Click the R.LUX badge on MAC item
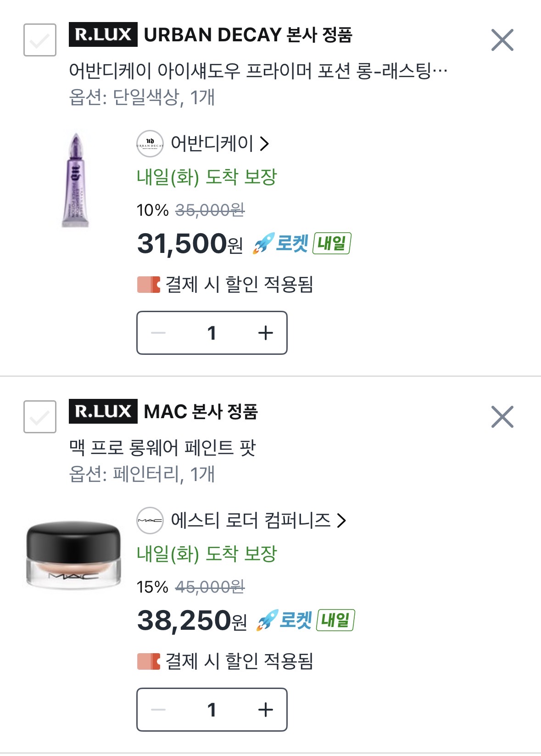 click(103, 411)
